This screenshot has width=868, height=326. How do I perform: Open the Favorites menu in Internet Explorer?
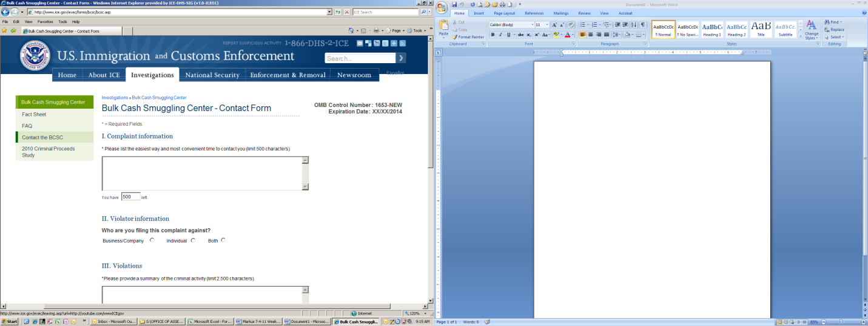(45, 21)
